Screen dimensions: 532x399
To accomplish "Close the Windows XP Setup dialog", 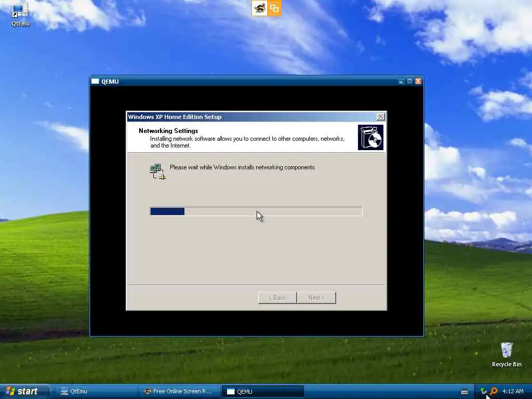I will coord(381,117).
